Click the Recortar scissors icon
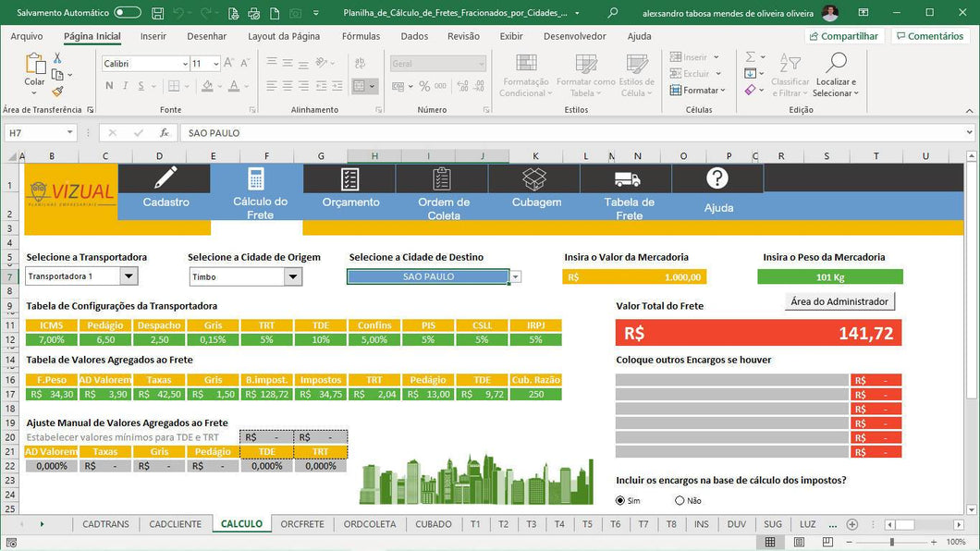 [57, 58]
